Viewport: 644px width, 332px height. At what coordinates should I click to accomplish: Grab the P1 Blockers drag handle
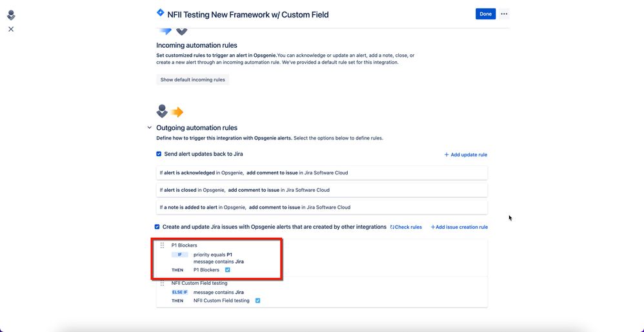click(162, 245)
